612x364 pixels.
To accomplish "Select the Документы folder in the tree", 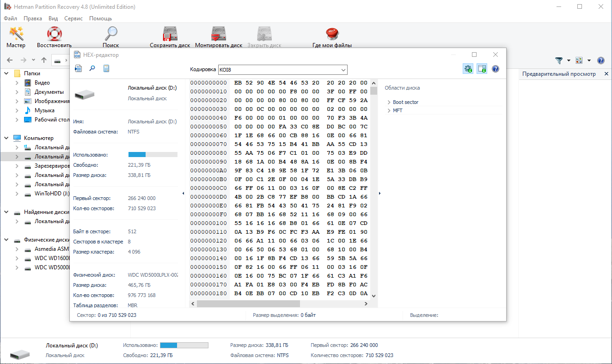I will [x=49, y=92].
